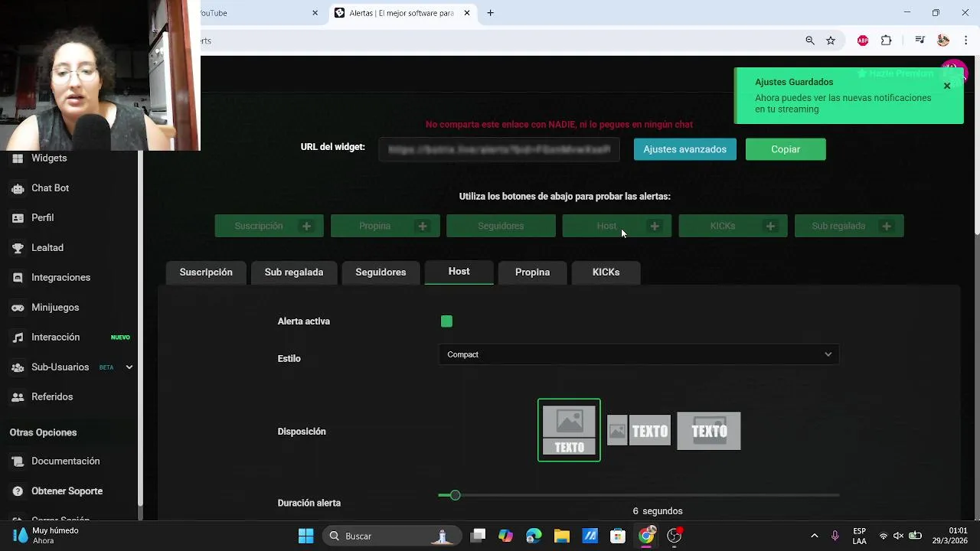Click the Obtener Soporte life-ring icon
Screen dimensions: 980x551
pyautogui.click(x=18, y=491)
